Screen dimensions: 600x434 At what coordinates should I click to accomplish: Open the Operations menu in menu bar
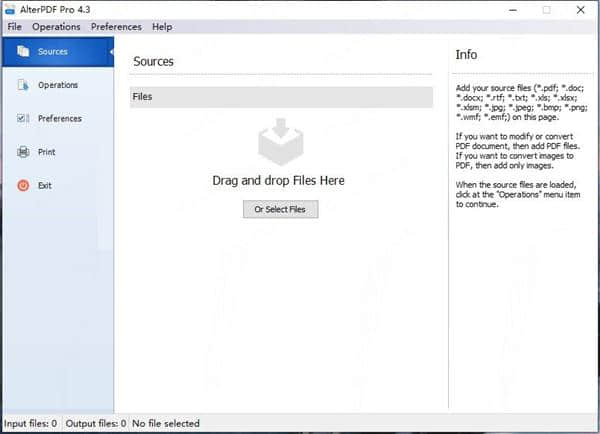tap(56, 27)
